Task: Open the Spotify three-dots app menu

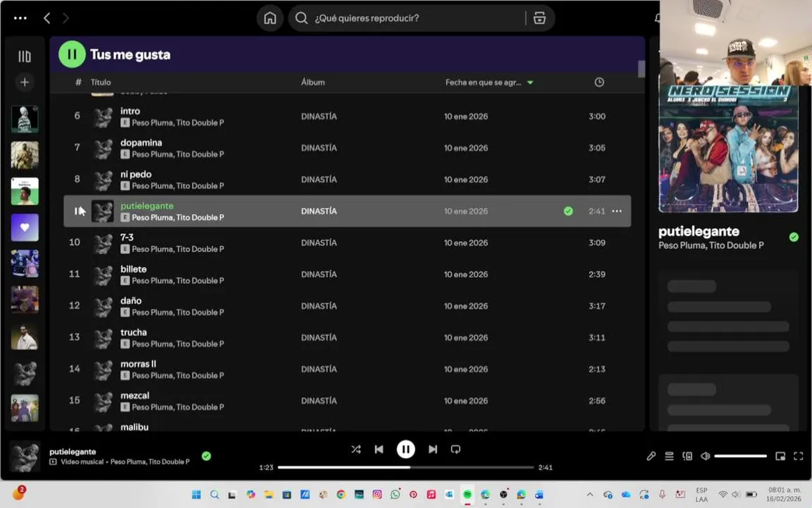Action: click(20, 18)
